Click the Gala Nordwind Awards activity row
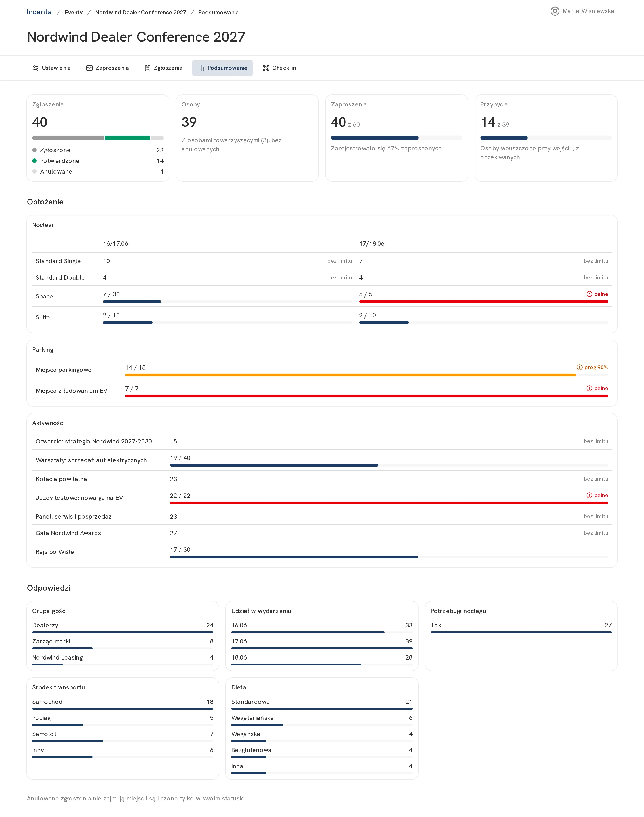This screenshot has height=817, width=644. pyautogui.click(x=322, y=533)
